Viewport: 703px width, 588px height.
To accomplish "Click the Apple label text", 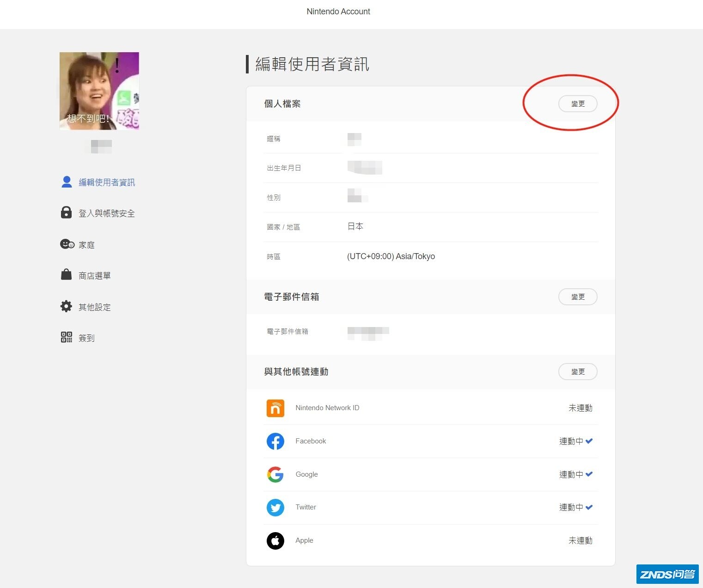I will (x=304, y=540).
